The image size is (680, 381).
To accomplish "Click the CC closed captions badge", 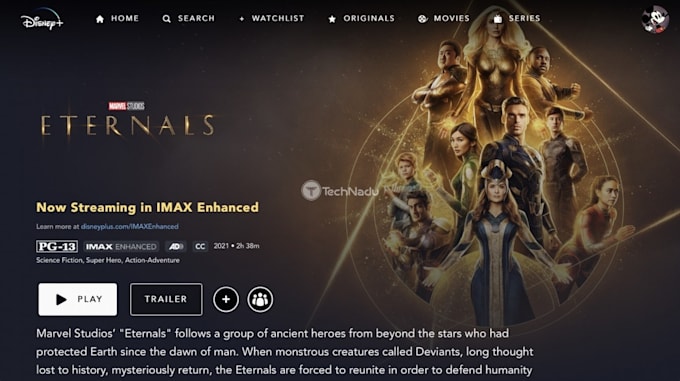I will point(200,246).
